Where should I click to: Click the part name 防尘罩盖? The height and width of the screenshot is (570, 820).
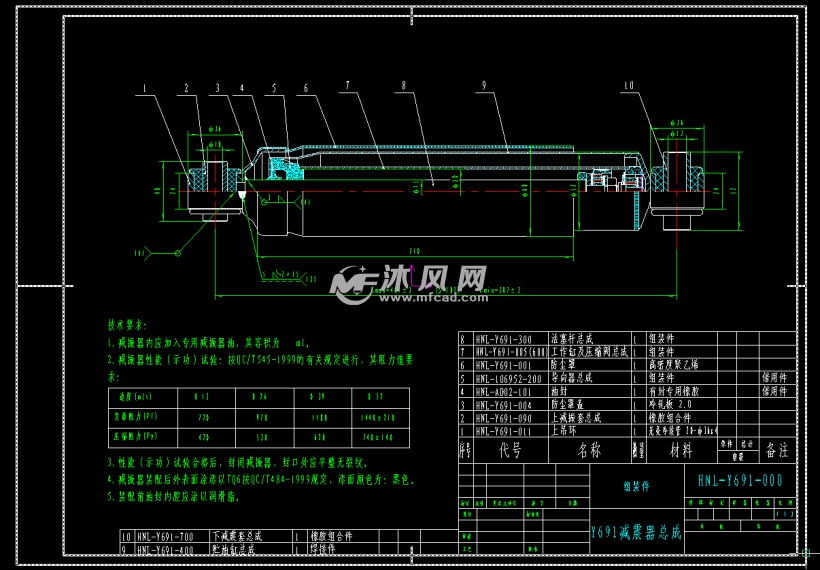tap(567, 404)
